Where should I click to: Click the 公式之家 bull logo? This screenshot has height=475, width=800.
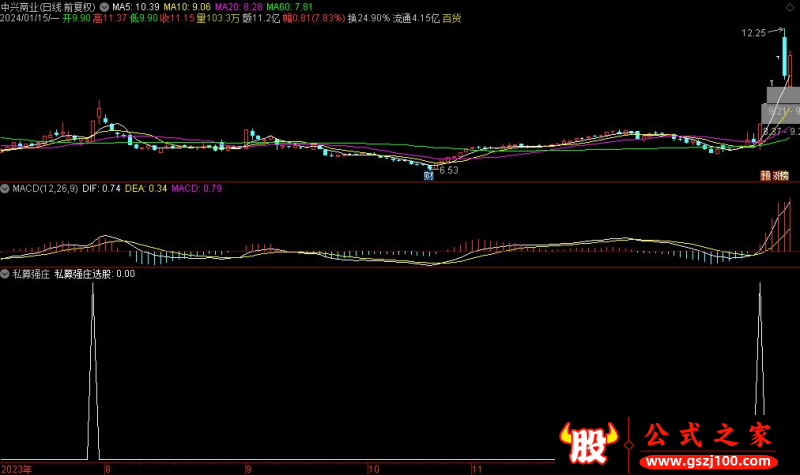584,442
